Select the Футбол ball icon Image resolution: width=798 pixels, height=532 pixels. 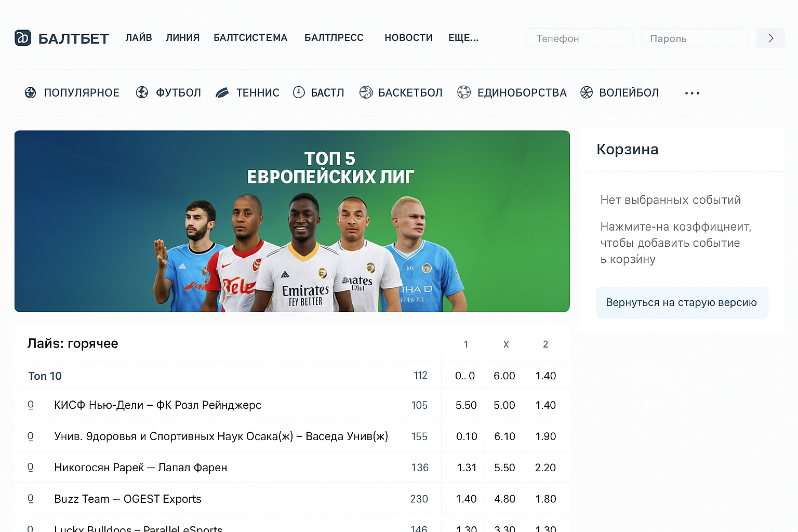tap(142, 92)
